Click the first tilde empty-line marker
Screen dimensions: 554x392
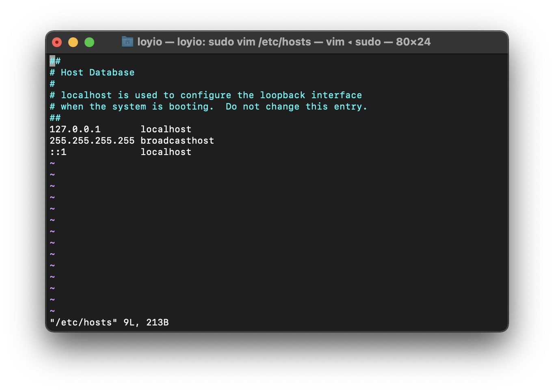coord(52,164)
